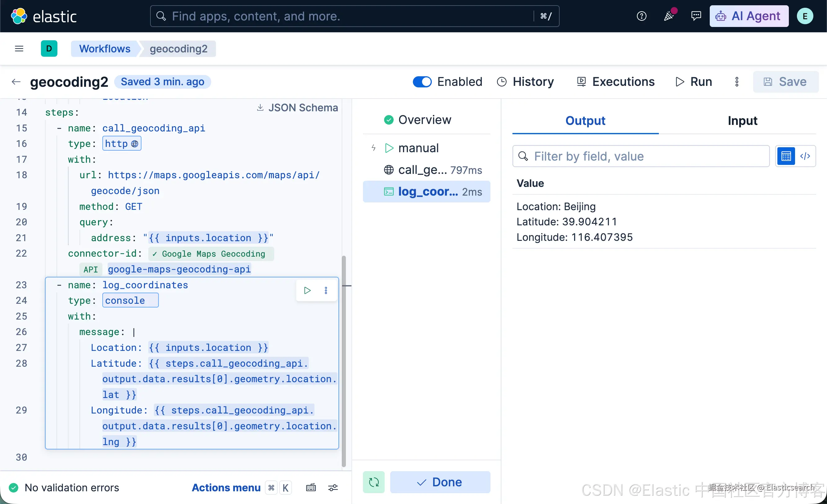Click the Latitude: 39.904211 value
Viewport: 827px width, 504px height.
(x=566, y=222)
